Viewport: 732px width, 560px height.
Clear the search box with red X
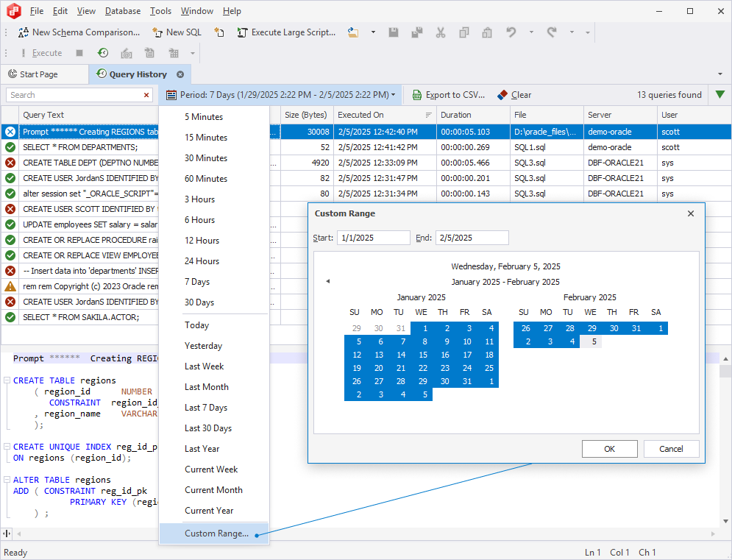tap(146, 95)
